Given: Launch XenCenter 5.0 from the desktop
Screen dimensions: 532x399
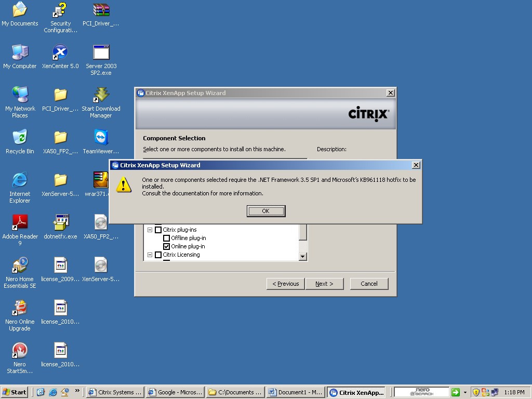Looking at the screenshot, I should click(60, 52).
